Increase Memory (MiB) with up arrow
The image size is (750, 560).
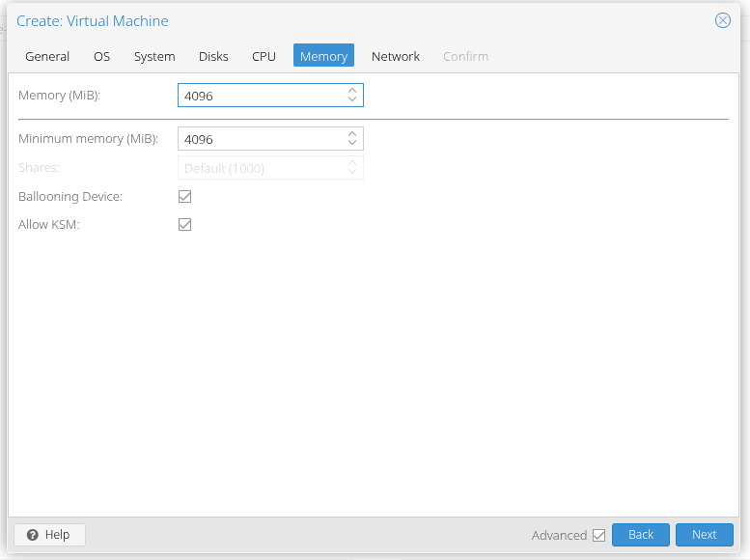352,90
